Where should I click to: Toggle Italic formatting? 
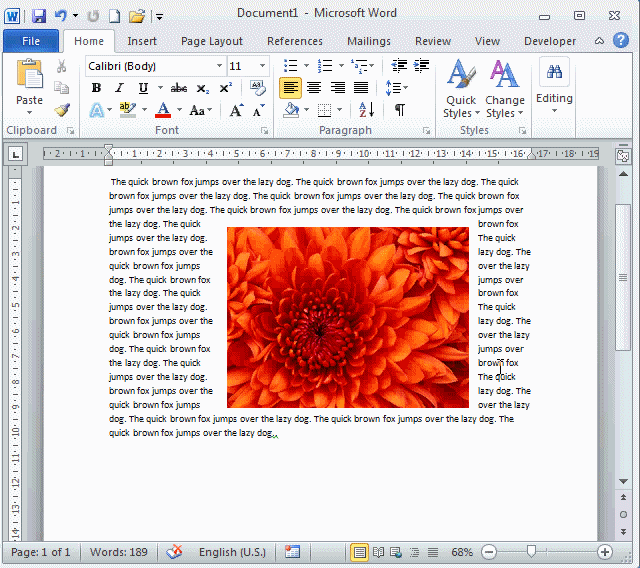coord(120,88)
